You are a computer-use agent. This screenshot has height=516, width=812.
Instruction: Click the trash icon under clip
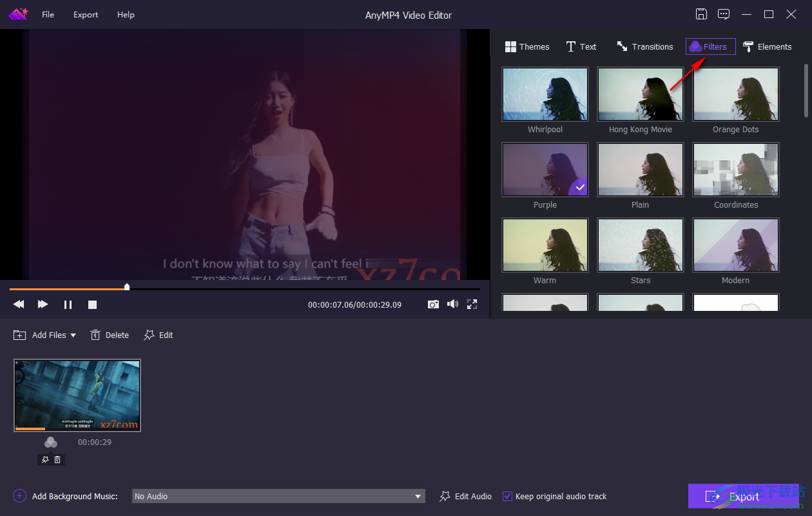pyautogui.click(x=57, y=460)
